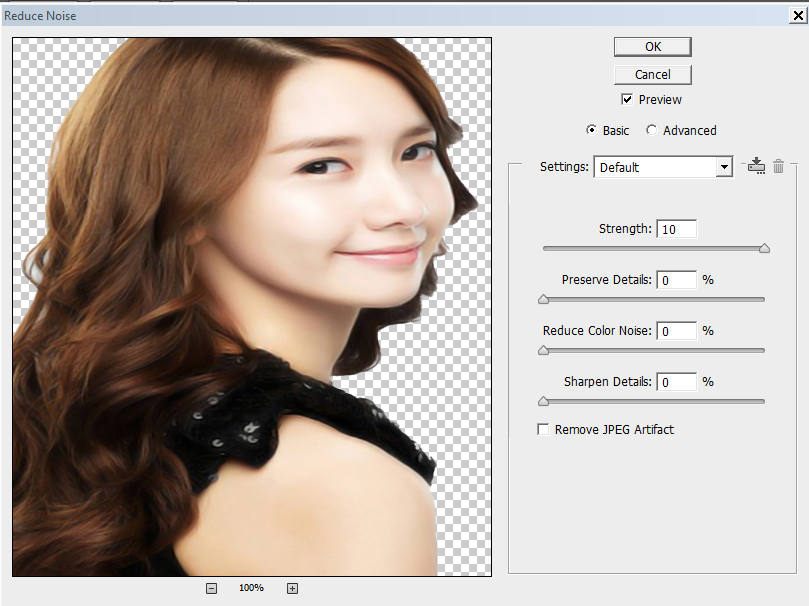Click the Strength slider handle
The height and width of the screenshot is (606, 809).
pyautogui.click(x=764, y=249)
